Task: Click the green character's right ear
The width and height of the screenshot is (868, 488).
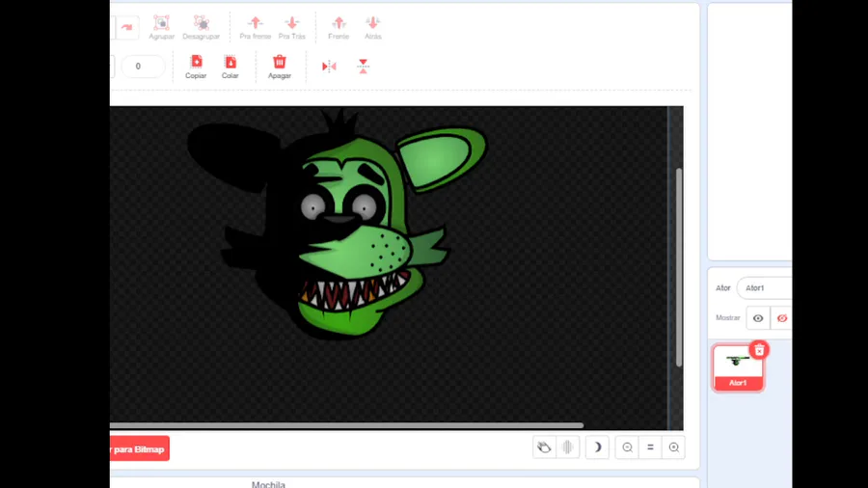Action: (441, 158)
